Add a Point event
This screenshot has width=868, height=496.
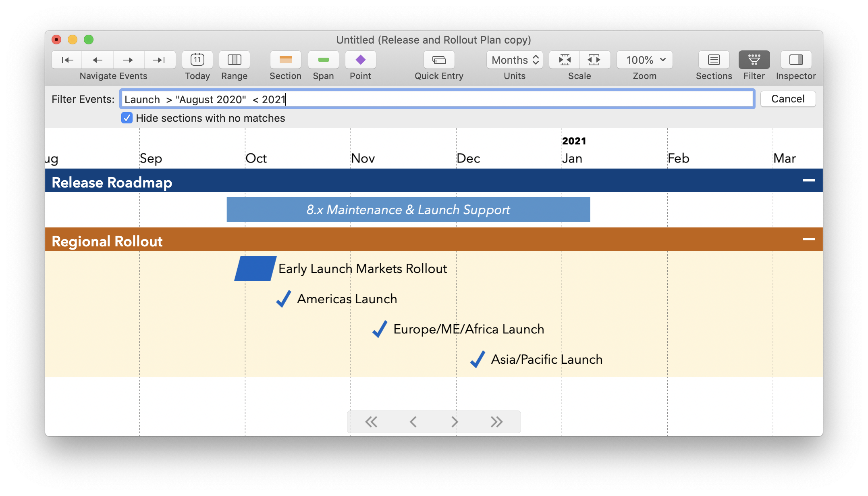(360, 60)
